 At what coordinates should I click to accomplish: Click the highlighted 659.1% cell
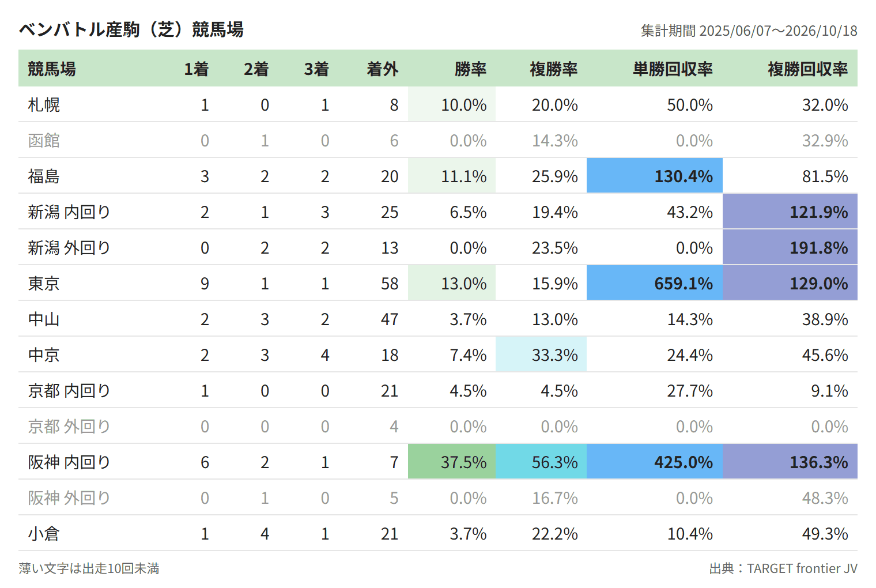655,283
